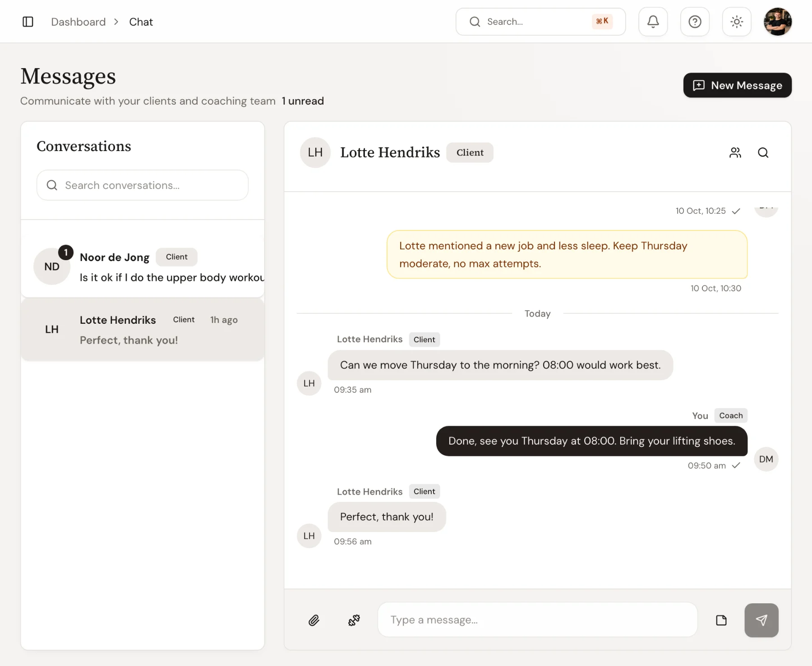Viewport: 812px width, 666px height.
Task: Click the Conversations heading
Action: pyautogui.click(x=84, y=147)
